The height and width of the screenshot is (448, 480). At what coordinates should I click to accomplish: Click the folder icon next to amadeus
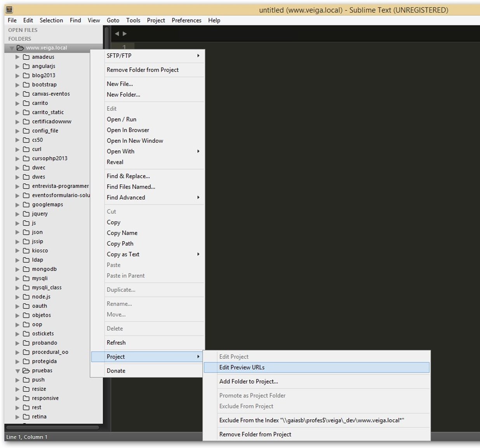(26, 57)
